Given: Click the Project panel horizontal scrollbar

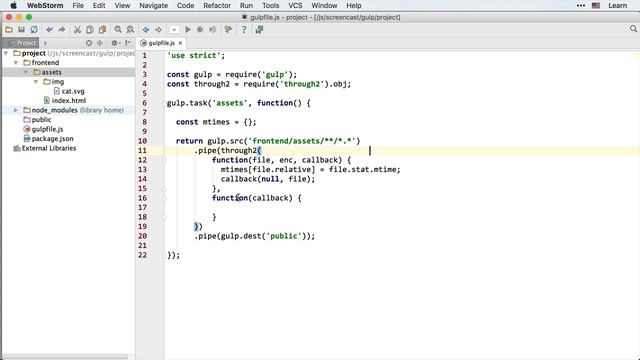Looking at the screenshot, I should click(65, 356).
